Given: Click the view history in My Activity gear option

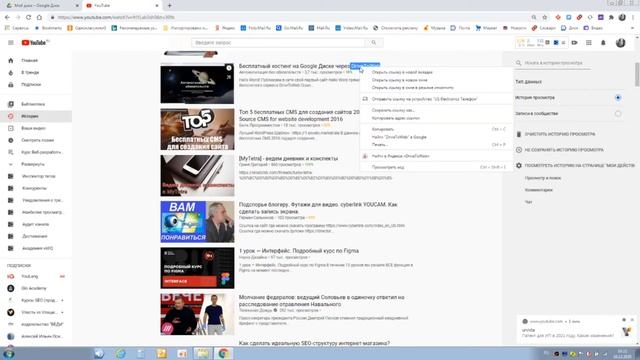Looking at the screenshot, I should pos(576,166).
